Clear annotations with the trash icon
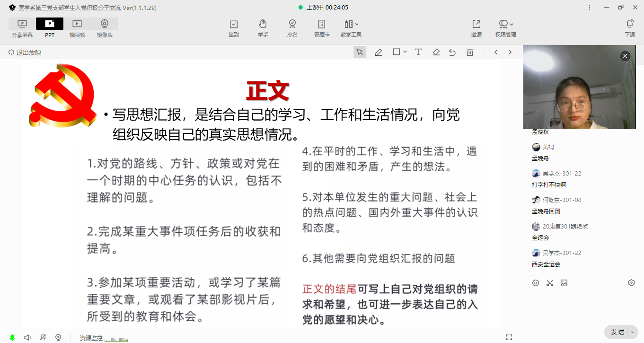The width and height of the screenshot is (644, 343). 470,53
